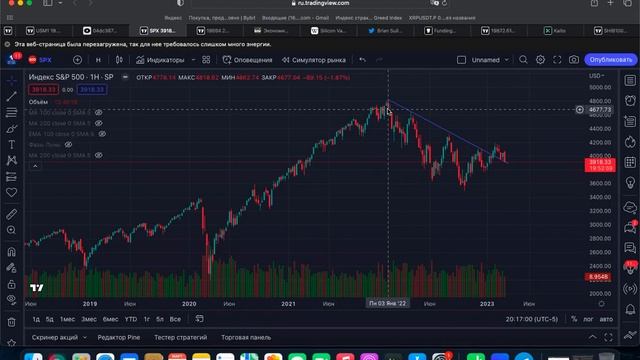The image size is (640, 360).
Task: Open the Тестер стратегий tab
Action: tap(180, 338)
